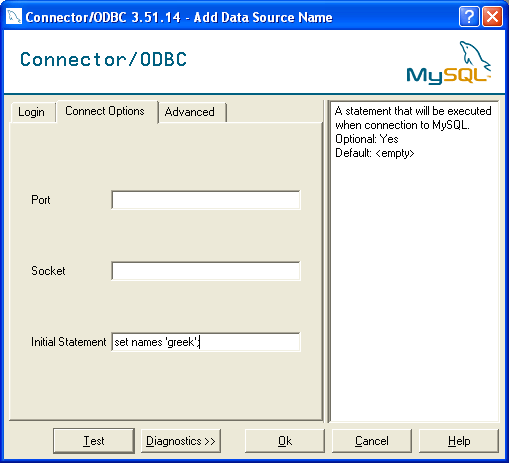Click the Initial Statement field
The height and width of the screenshot is (463, 509).
[x=206, y=342]
